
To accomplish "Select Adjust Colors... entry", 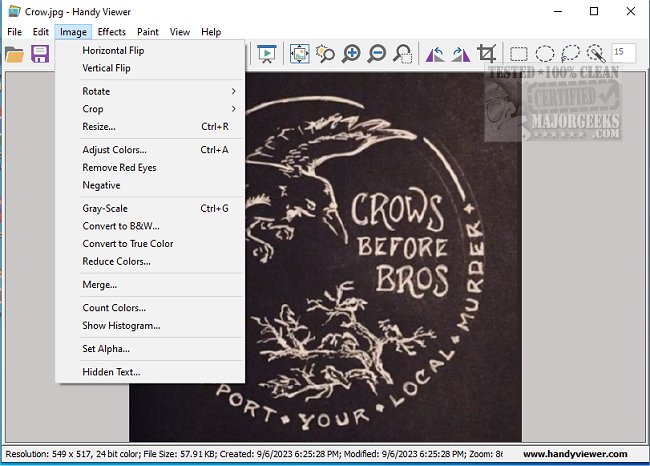I will 150,150.
